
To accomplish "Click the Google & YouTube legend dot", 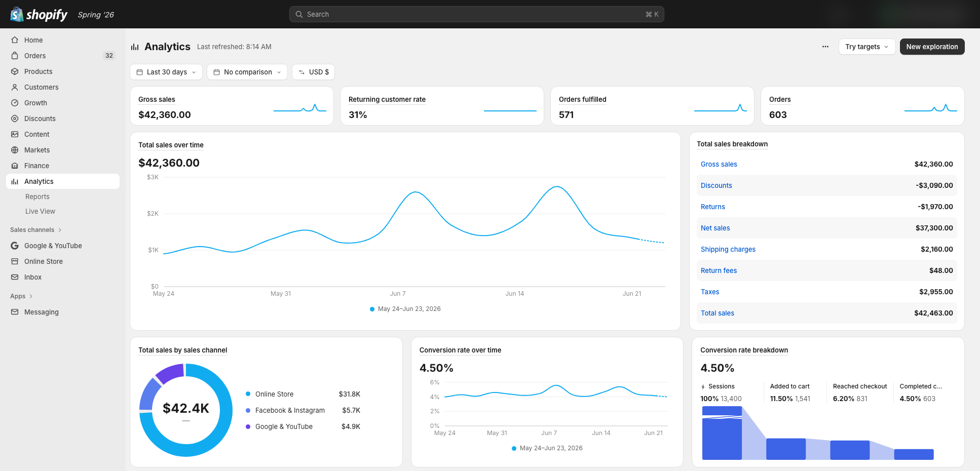I will pos(248,426).
